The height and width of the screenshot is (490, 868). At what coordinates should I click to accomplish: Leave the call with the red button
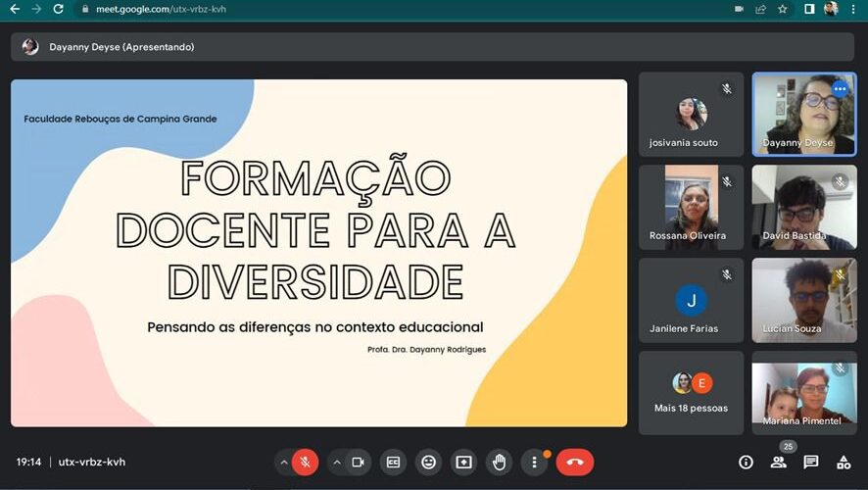[x=575, y=462]
